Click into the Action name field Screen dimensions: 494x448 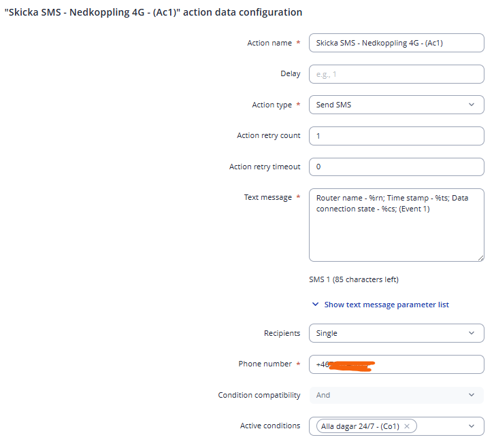(396, 43)
